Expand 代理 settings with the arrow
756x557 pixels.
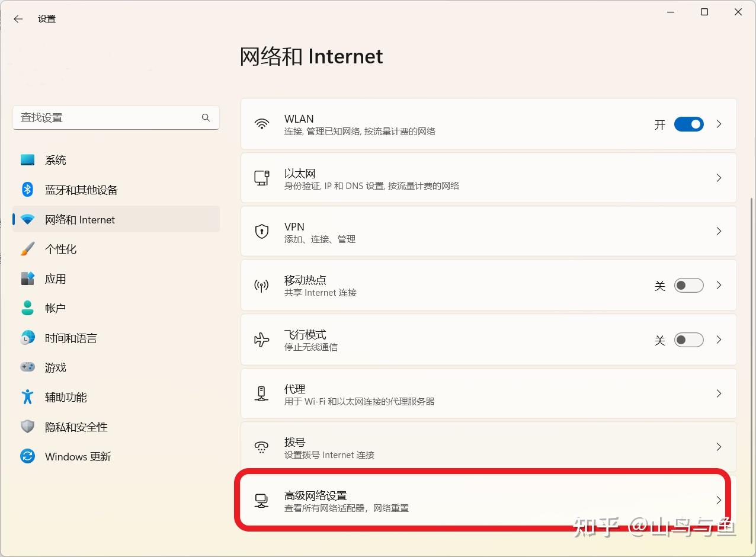pyautogui.click(x=719, y=393)
